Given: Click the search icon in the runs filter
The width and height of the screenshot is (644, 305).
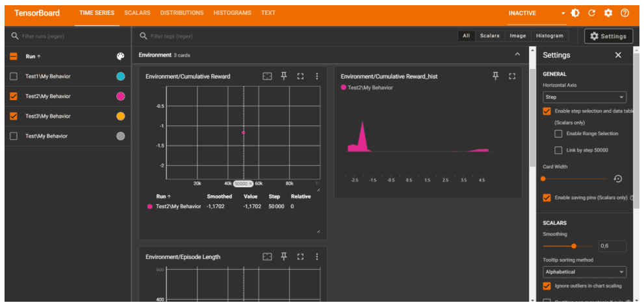Looking at the screenshot, I should (x=15, y=36).
